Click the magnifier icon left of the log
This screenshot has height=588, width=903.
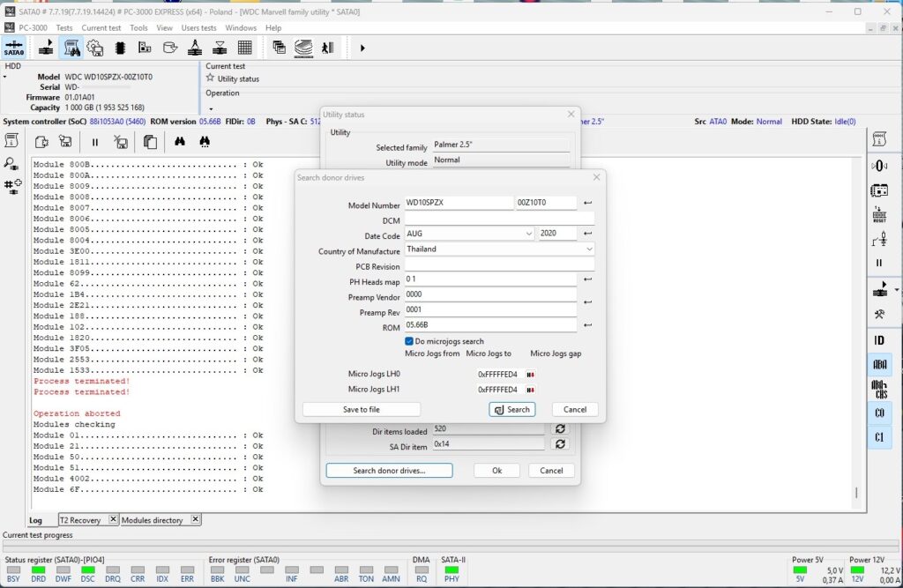tap(11, 164)
